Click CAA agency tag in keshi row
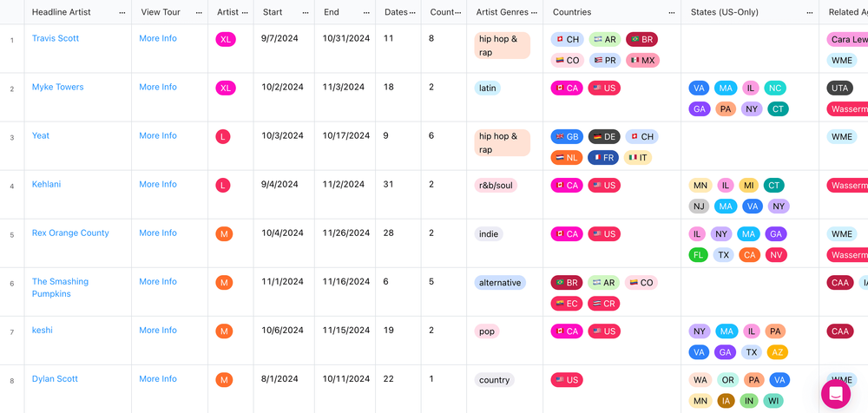Screen dimensions: 868x413 [x=839, y=331]
